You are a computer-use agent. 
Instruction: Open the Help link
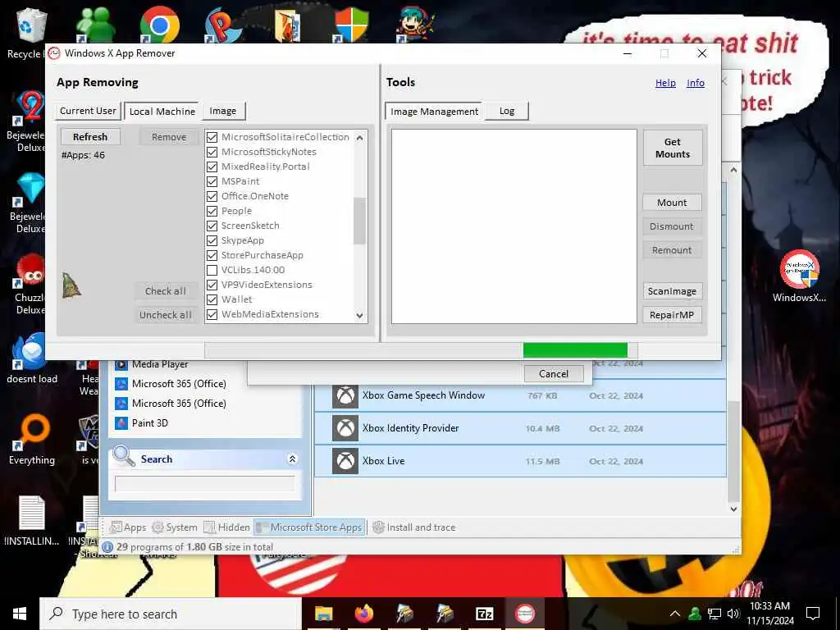[665, 83]
